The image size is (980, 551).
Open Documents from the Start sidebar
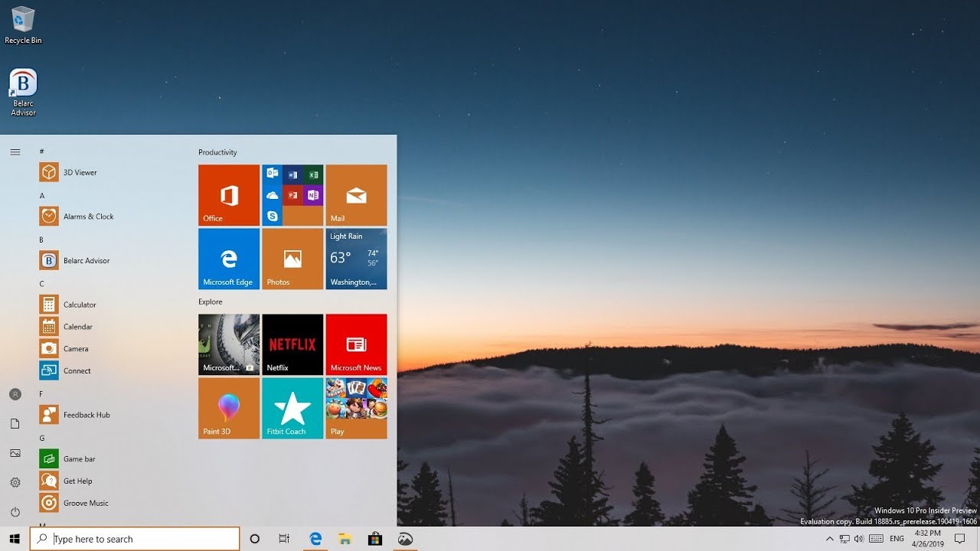15,424
